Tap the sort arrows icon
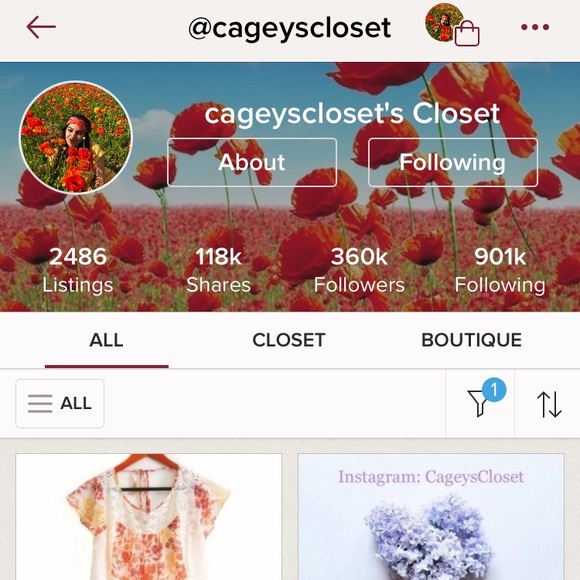Image resolution: width=580 pixels, height=580 pixels. click(549, 404)
